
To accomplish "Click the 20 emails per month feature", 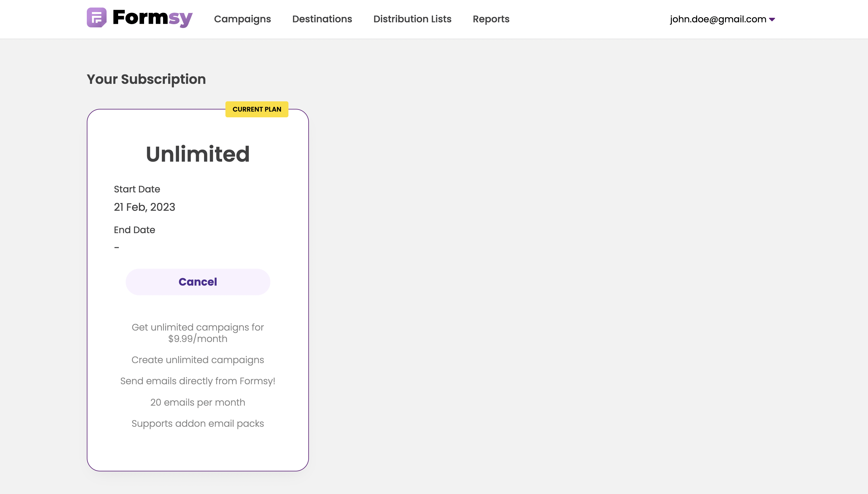I will 198,402.
